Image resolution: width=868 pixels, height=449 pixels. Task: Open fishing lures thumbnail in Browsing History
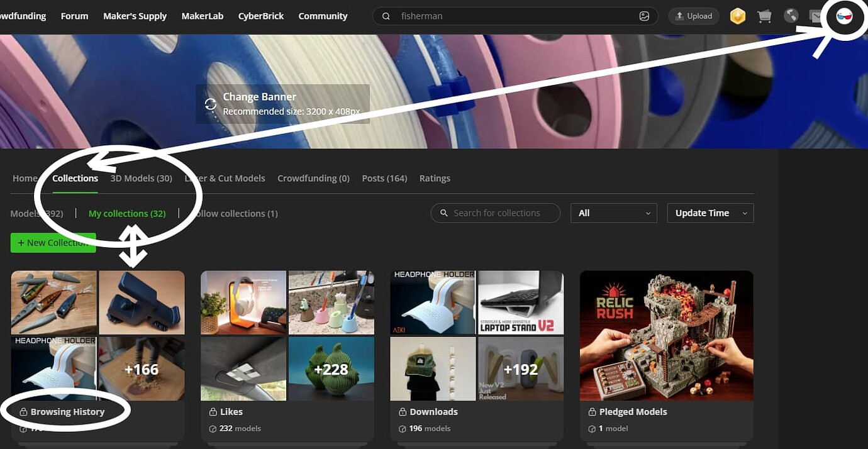click(x=54, y=302)
